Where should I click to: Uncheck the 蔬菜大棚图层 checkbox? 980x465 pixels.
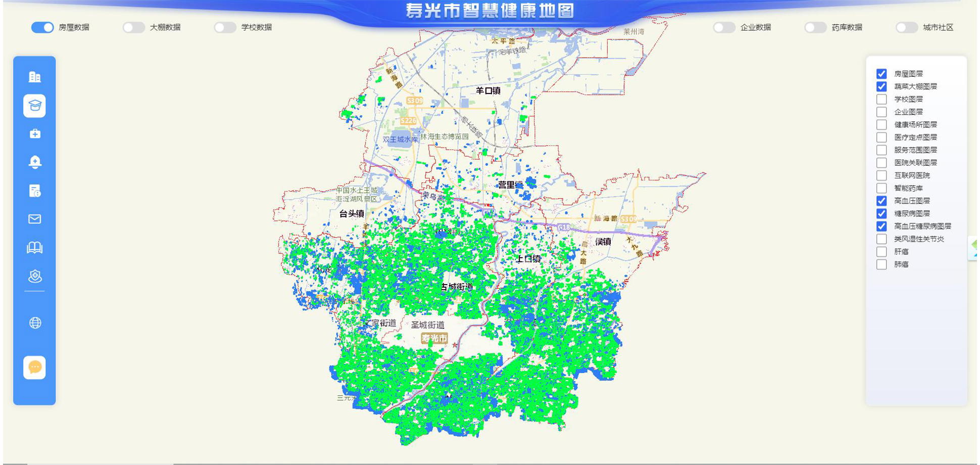(881, 86)
